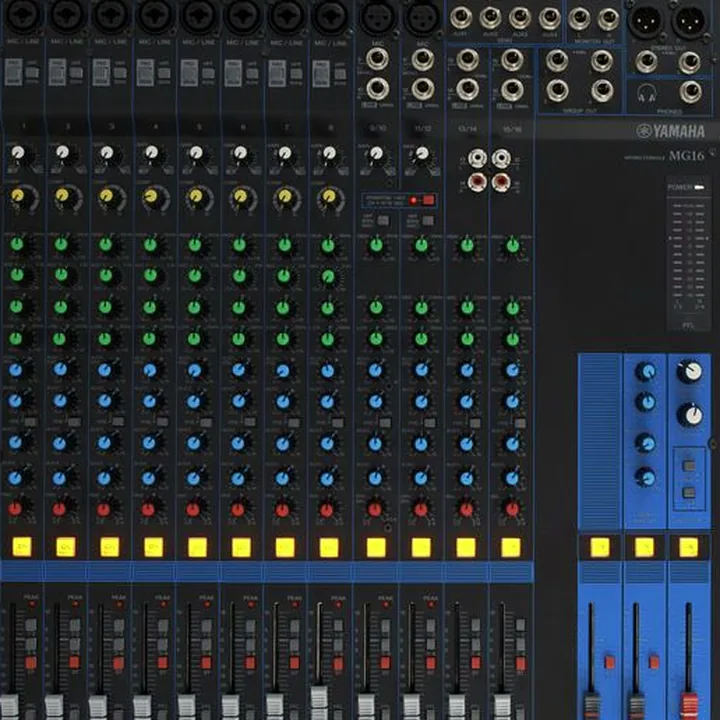Click the lower line input jack of channel 15/16
The height and width of the screenshot is (720, 720).
(512, 90)
